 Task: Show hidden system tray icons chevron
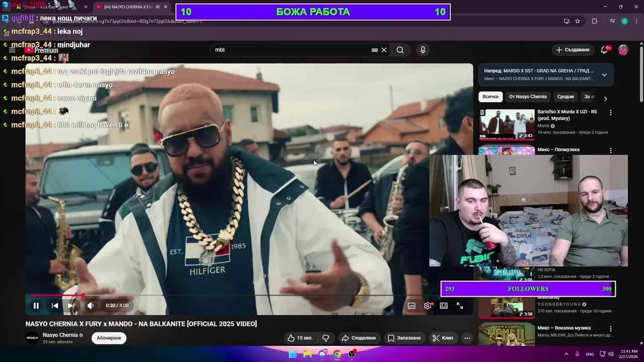[567, 354]
